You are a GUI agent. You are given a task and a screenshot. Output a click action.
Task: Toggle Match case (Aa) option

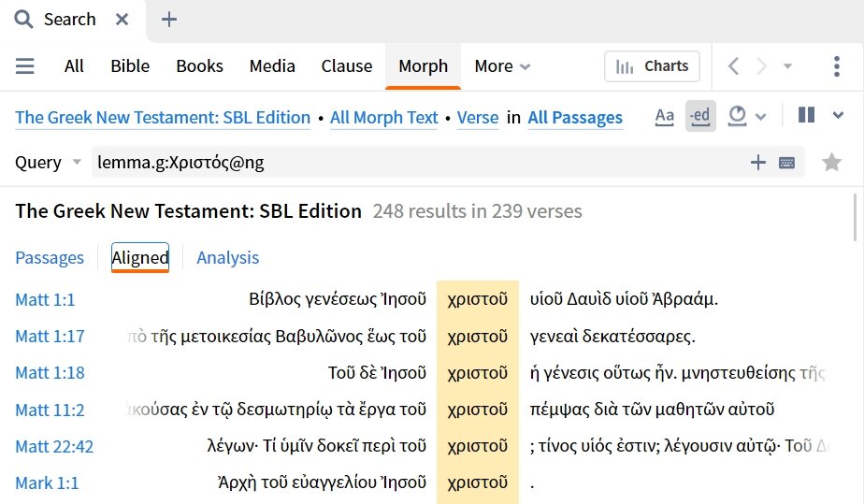(665, 116)
